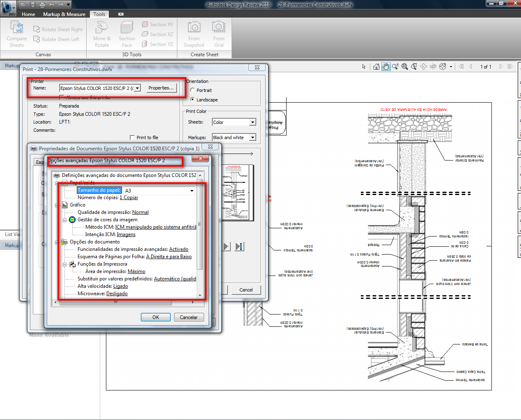Enable the Print to file checkbox

click(x=132, y=138)
